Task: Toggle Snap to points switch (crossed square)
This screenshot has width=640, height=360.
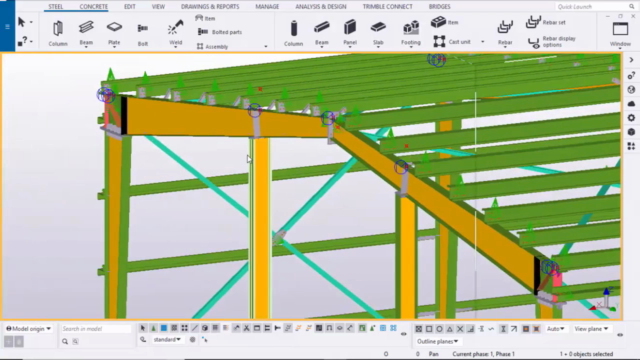Action: [418, 329]
